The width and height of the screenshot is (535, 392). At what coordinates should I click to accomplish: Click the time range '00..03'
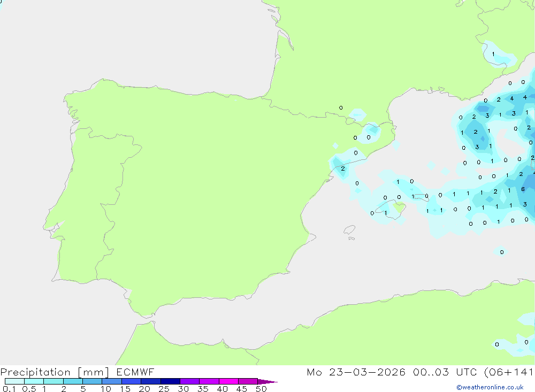(x=431, y=372)
